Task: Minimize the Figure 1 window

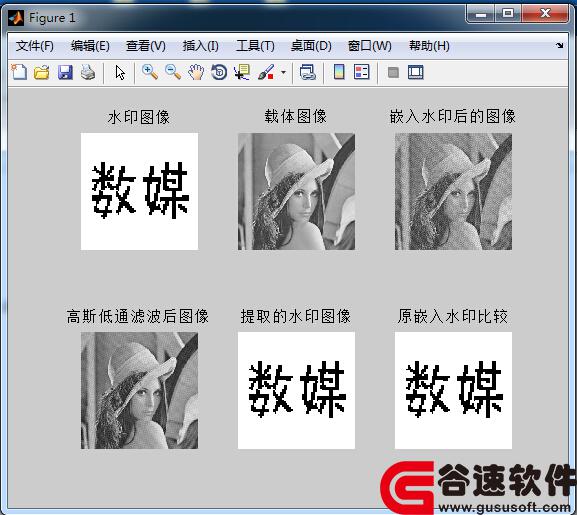Action: pyautogui.click(x=480, y=14)
